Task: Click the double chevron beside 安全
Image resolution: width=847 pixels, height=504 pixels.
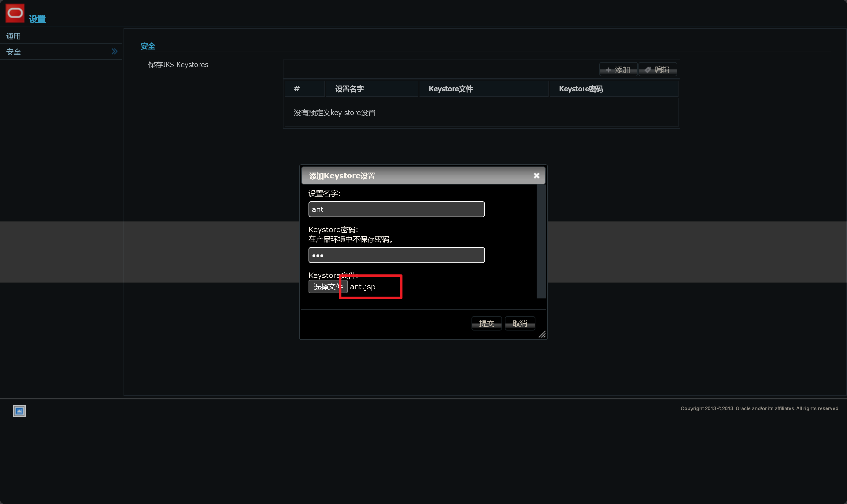Action: pyautogui.click(x=114, y=52)
